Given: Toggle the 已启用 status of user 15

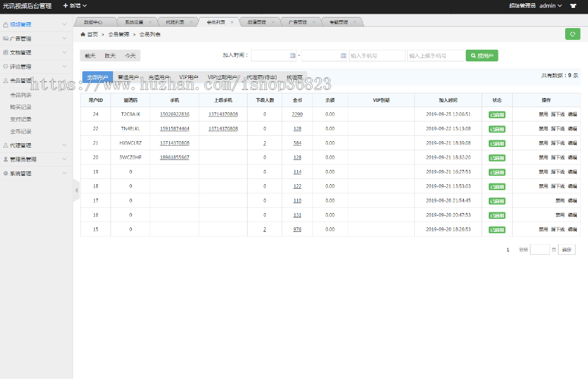Looking at the screenshot, I should pyautogui.click(x=497, y=229).
